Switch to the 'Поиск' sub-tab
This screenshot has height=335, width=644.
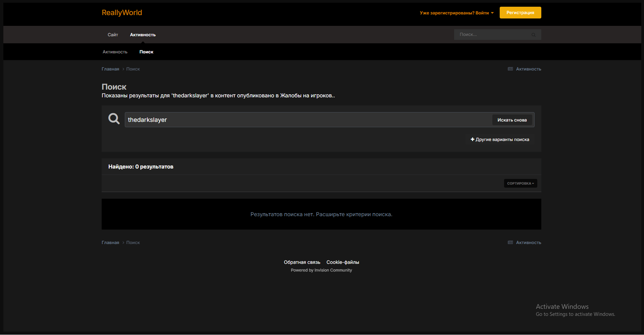point(146,52)
